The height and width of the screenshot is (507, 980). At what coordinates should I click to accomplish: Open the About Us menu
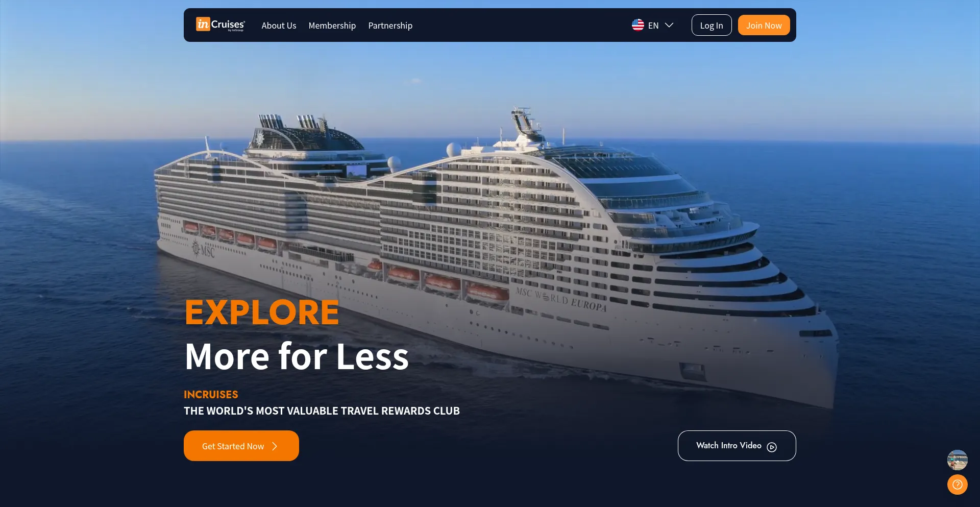[279, 26]
